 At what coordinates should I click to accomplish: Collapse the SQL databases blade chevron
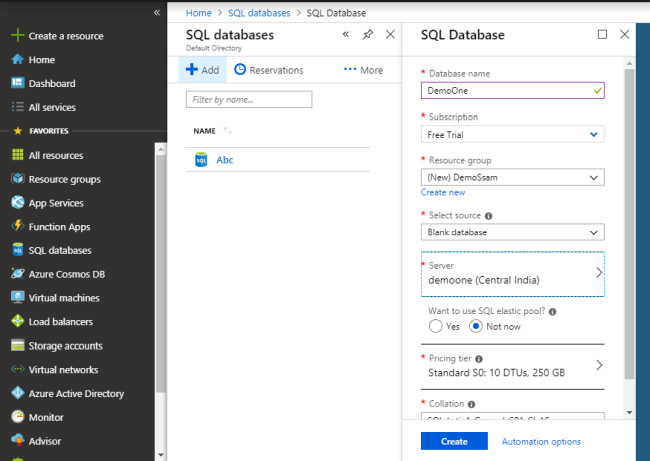346,34
